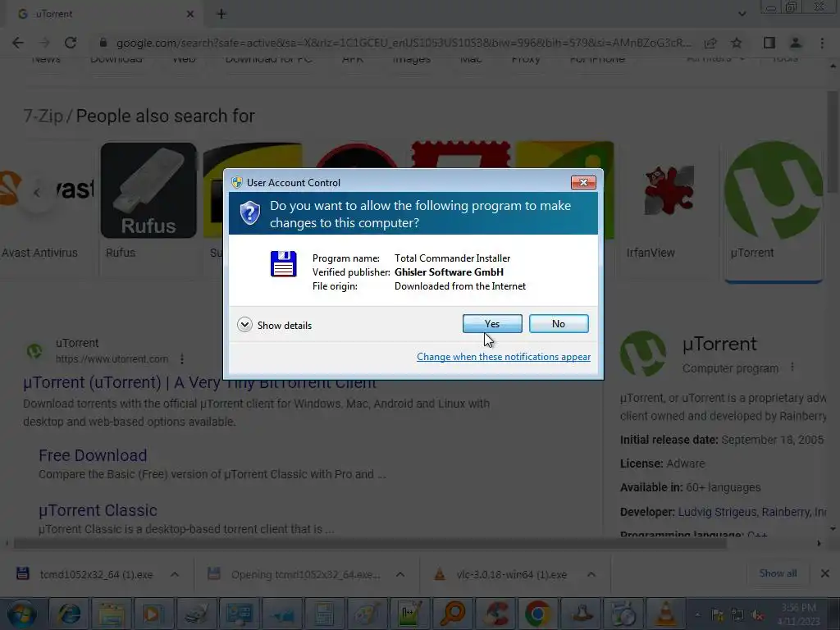840x630 pixels.
Task: Share this page icon in address bar
Action: [x=710, y=43]
